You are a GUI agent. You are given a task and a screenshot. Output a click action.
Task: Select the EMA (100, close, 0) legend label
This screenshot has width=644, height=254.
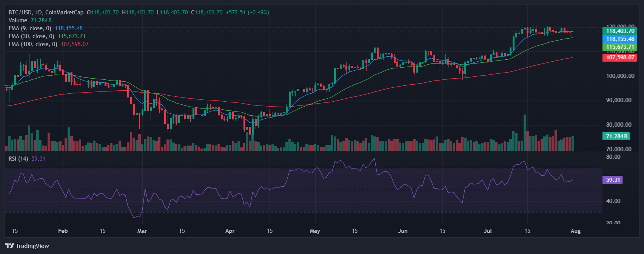33,44
